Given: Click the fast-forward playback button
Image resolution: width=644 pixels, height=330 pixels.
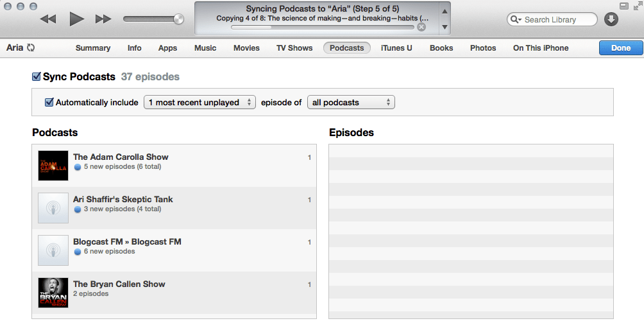Looking at the screenshot, I should pyautogui.click(x=103, y=19).
